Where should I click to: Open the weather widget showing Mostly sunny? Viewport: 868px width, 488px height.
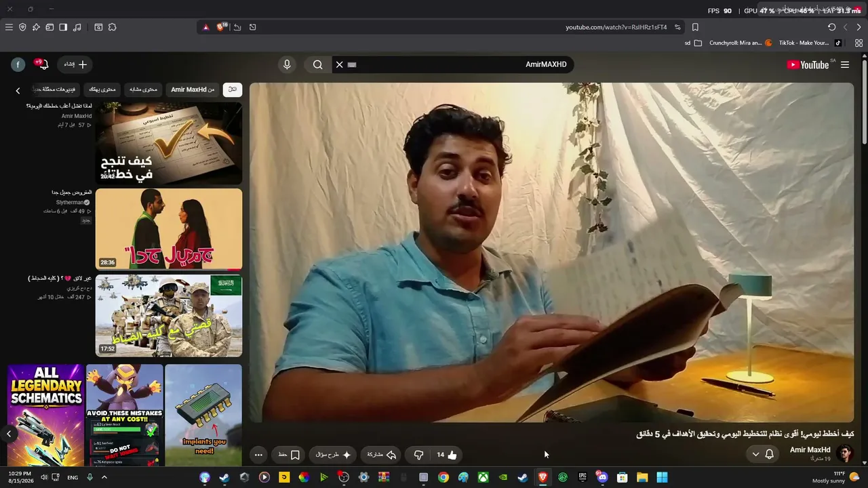836,477
